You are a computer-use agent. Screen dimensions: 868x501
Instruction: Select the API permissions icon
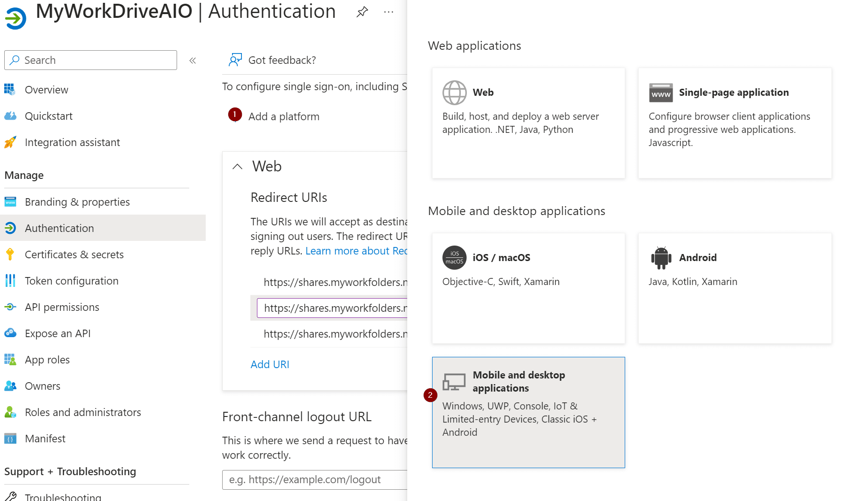point(10,307)
